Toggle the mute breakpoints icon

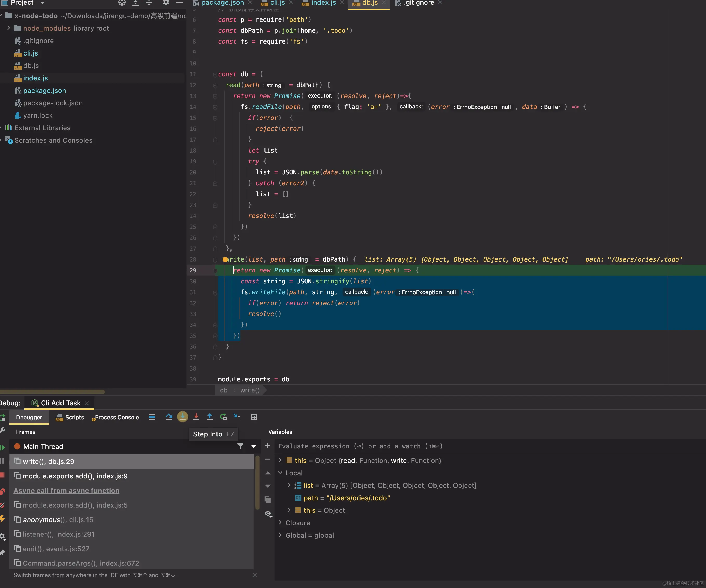3,505
